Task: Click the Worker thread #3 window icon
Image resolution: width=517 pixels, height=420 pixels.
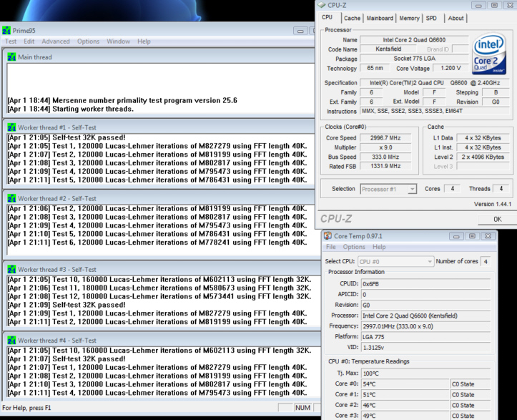Action: click(x=11, y=270)
